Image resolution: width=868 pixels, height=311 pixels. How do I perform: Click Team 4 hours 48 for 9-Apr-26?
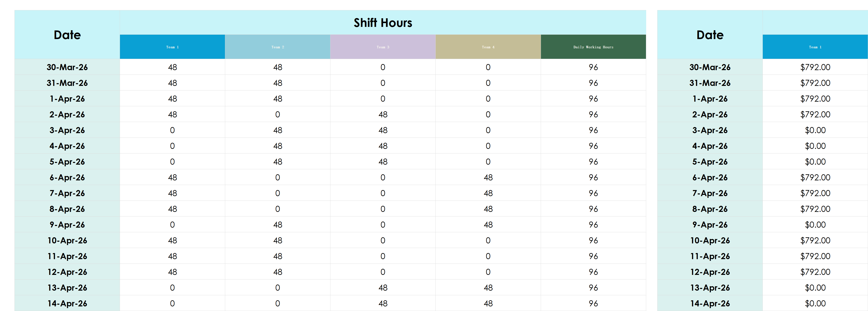[x=488, y=225]
